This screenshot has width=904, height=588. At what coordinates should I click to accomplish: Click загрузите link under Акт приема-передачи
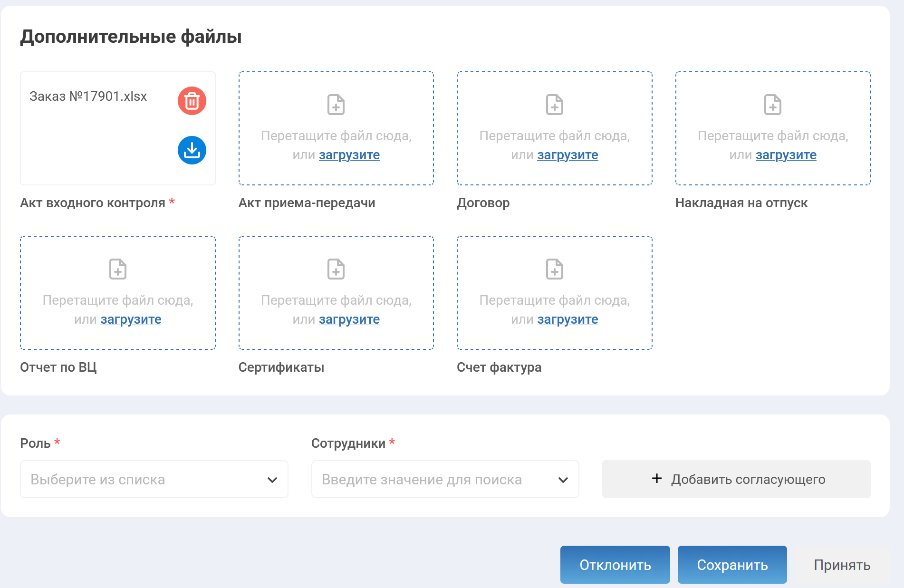point(349,155)
